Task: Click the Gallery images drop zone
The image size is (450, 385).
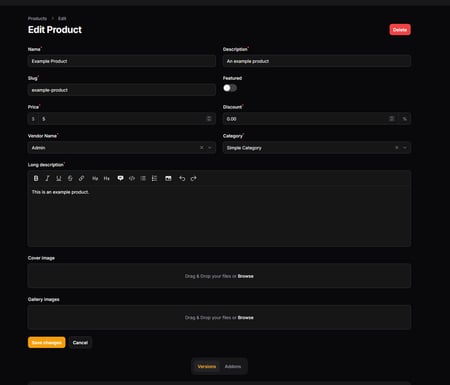Action: 219,318
